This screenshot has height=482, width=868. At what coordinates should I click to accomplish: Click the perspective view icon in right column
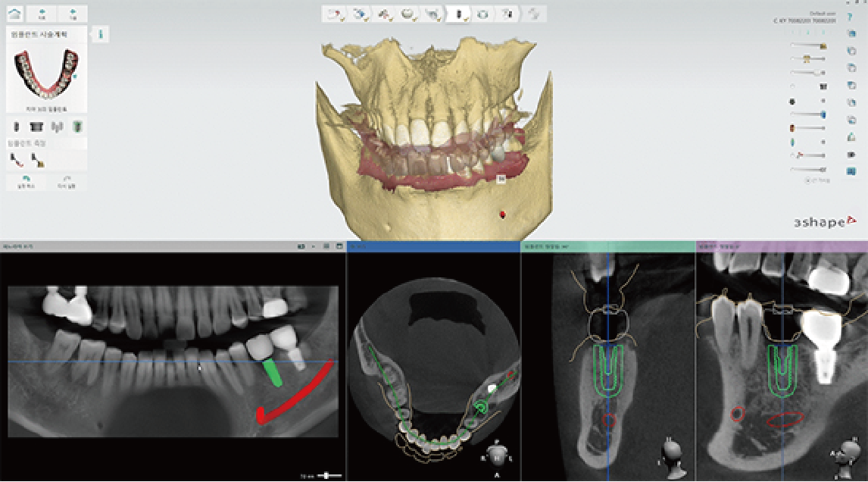[851, 137]
